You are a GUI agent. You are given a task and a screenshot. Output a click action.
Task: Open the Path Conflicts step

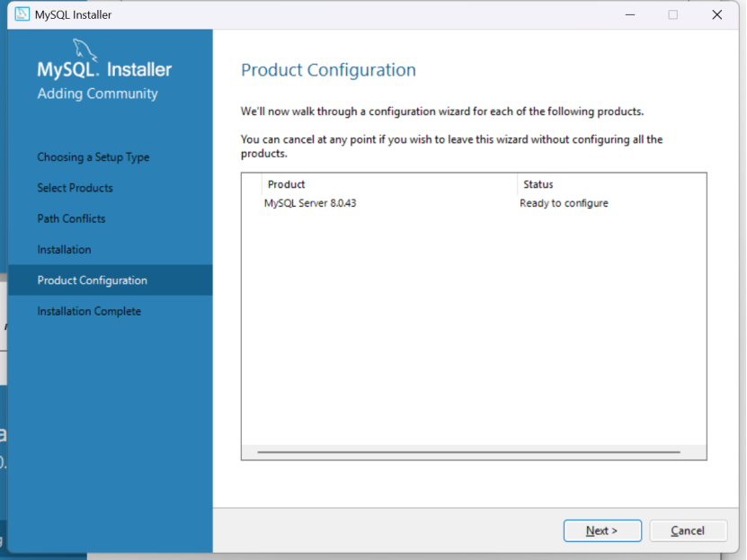[x=71, y=218]
